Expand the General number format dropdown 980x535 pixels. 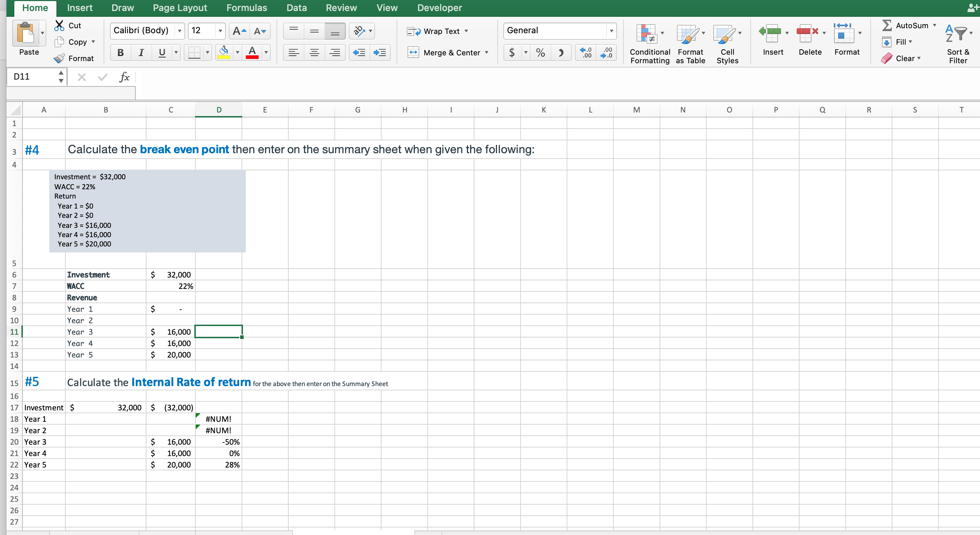(611, 31)
